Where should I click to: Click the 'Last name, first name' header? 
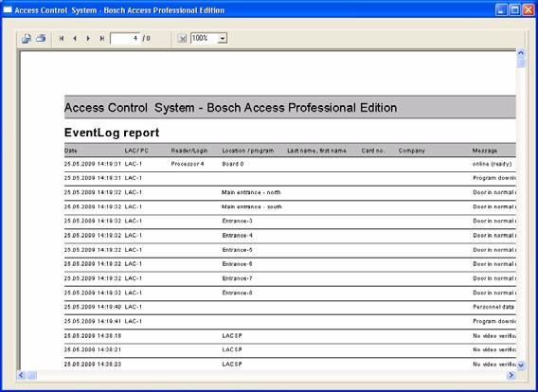(316, 151)
